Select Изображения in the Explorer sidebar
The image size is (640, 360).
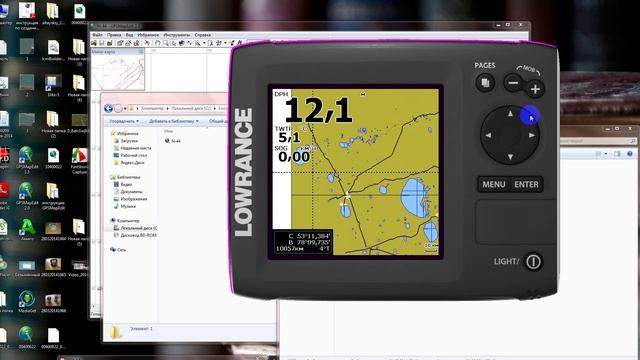[x=130, y=199]
